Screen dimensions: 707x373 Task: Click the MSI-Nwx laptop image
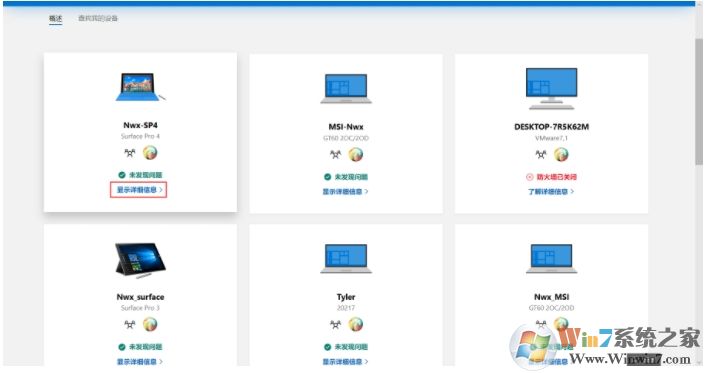click(x=346, y=88)
